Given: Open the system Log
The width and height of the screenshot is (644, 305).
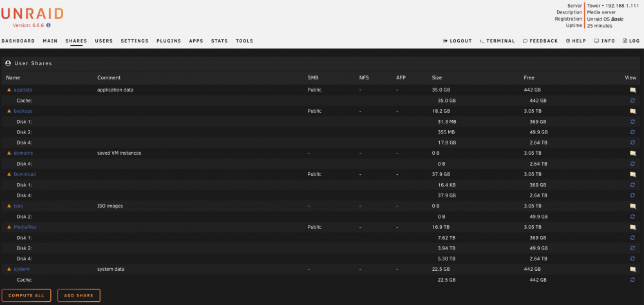Looking at the screenshot, I should (x=631, y=41).
